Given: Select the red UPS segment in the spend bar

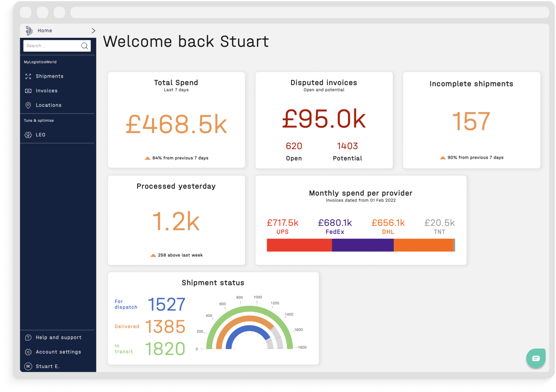Looking at the screenshot, I should (298, 245).
